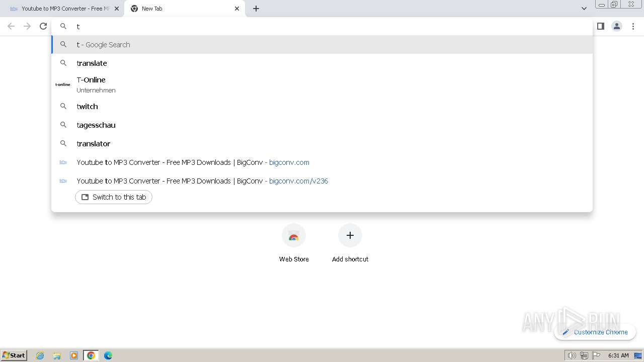Screen dimensions: 644x362
Task: Open a new tab with plus button
Action: [x=256, y=9]
